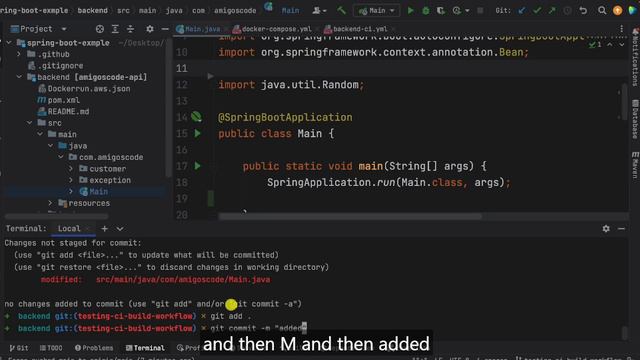Image resolution: width=640 pixels, height=360 pixels.
Task: Expand all in Project panel
Action: tap(115, 29)
